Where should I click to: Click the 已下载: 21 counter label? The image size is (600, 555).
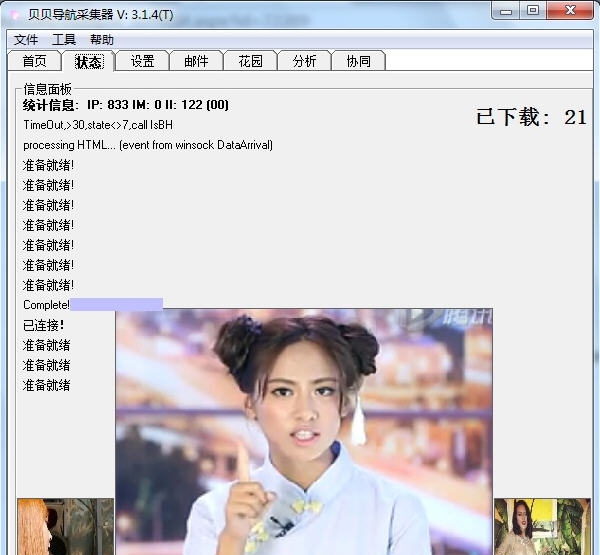tap(531, 117)
